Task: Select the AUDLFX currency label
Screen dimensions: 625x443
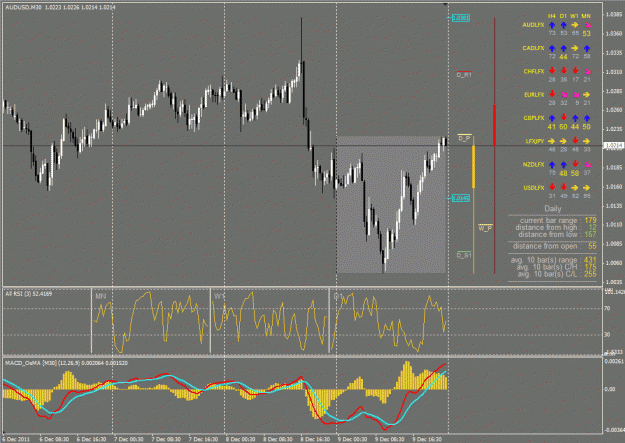Action: click(533, 25)
